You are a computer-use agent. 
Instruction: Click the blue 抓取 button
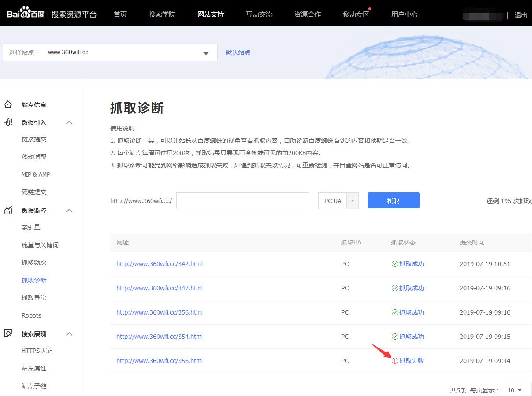click(x=393, y=200)
